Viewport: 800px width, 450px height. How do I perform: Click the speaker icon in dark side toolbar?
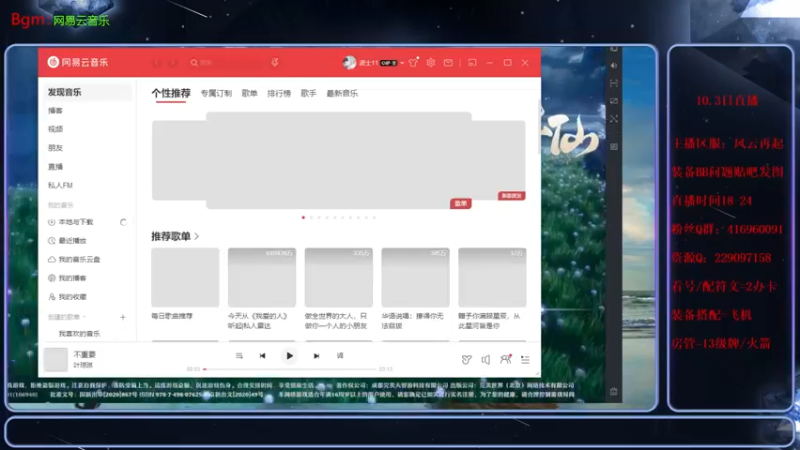[x=614, y=65]
